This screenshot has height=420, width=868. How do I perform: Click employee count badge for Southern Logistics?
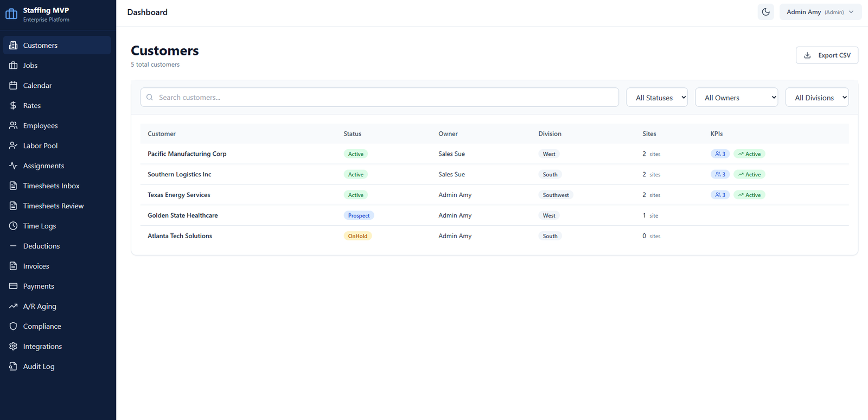point(720,175)
